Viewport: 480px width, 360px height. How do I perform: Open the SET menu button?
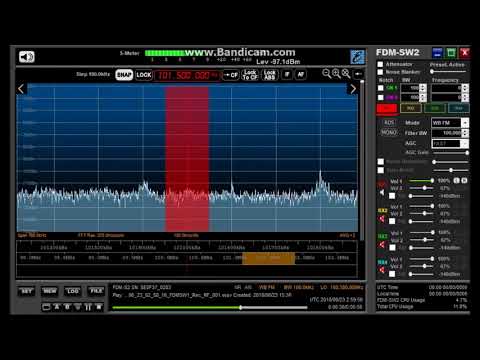point(27,292)
